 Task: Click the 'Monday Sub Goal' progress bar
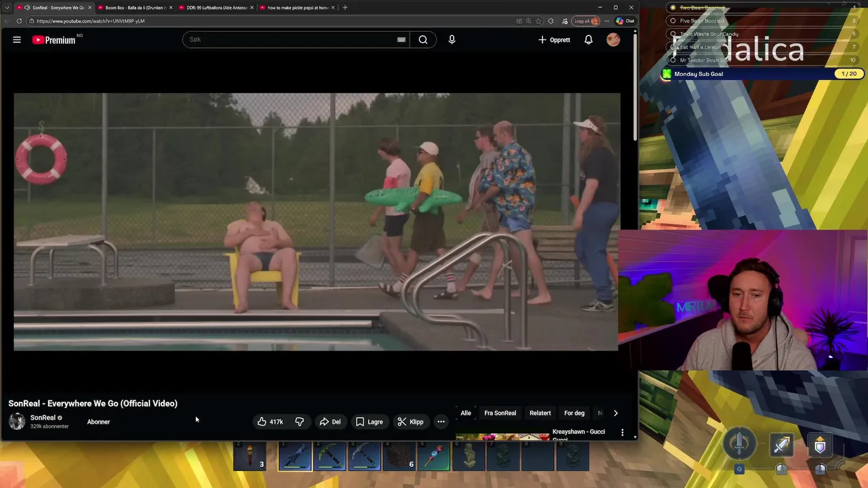[762, 73]
